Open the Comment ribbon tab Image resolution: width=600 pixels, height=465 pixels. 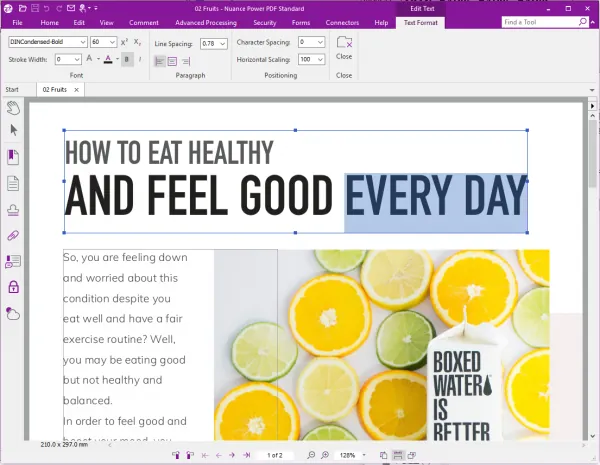click(x=143, y=23)
